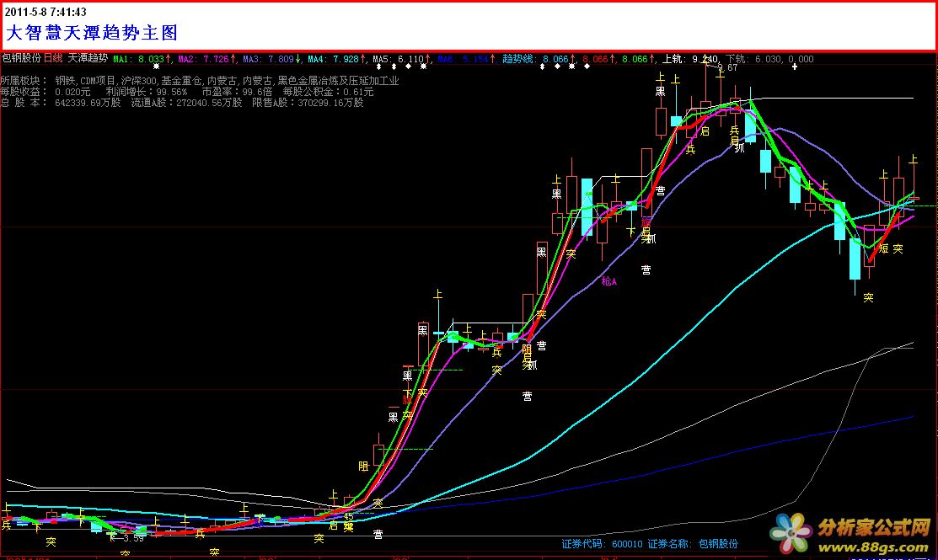Viewport: 938px width, 560px height.
Task: Click the 上轨 upper band label
Action: [x=673, y=59]
